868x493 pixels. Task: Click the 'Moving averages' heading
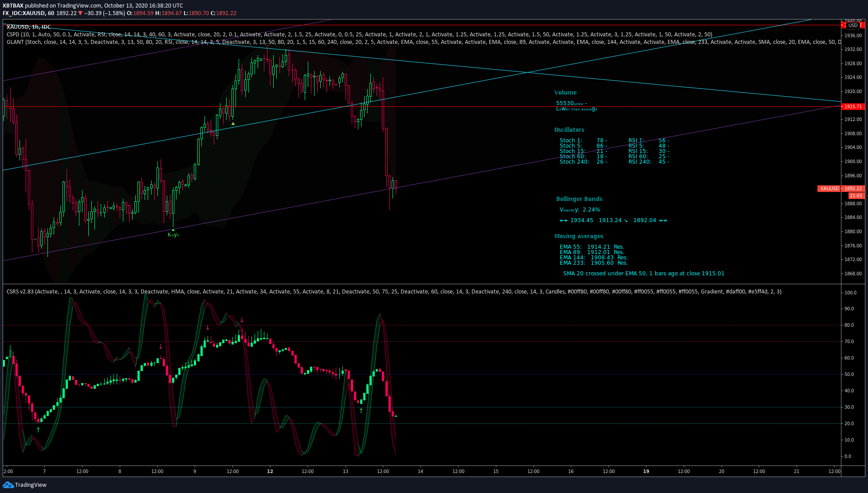click(579, 236)
